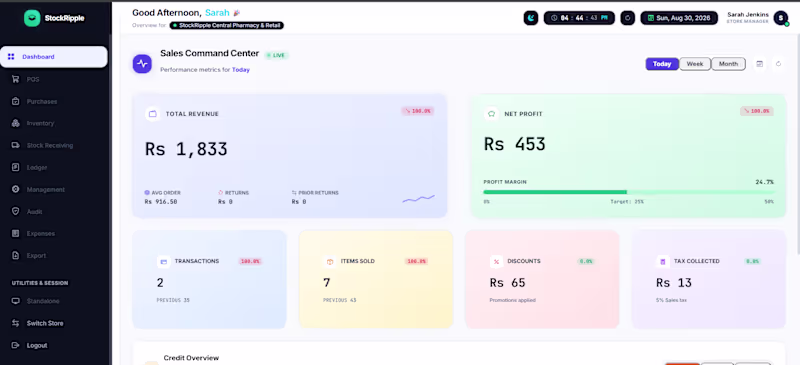Click the Credit Overview heading
This screenshot has height=365, width=800.
[x=191, y=358]
